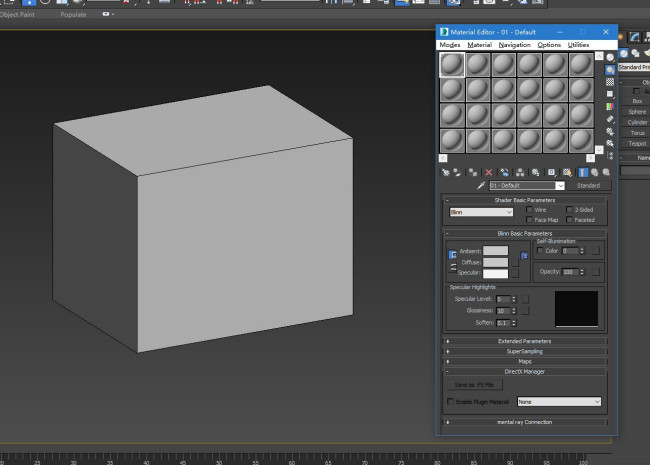Screen dimensions: 650x465
Task: Toggle the checkered Background icon
Action: pos(610,82)
